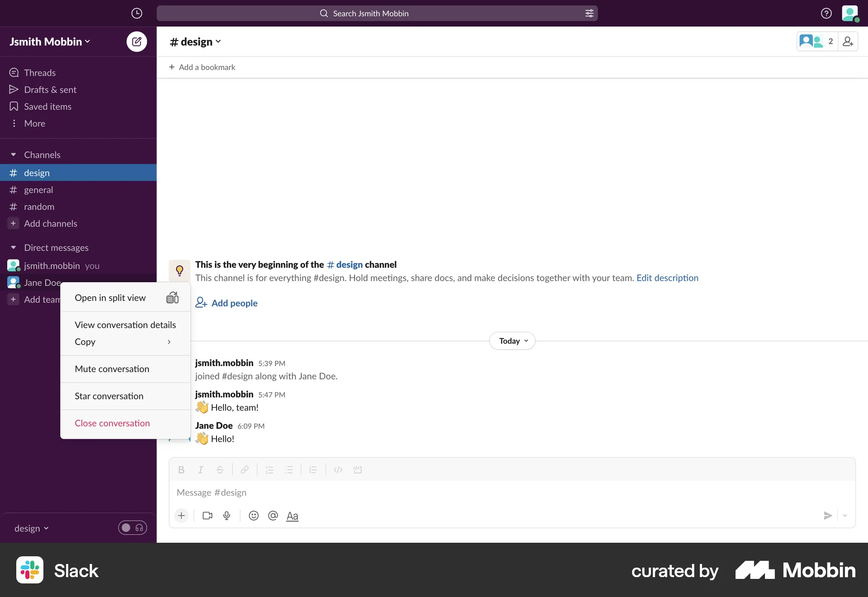The height and width of the screenshot is (597, 868).
Task: Open search filters next to the search bar
Action: click(x=589, y=13)
